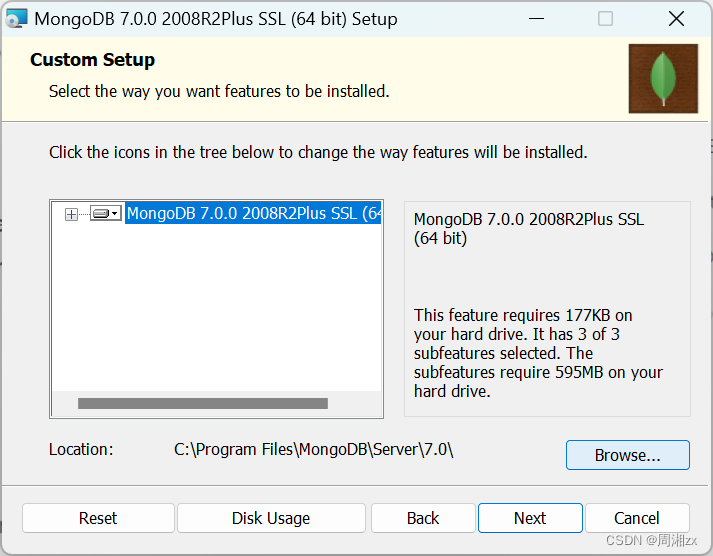Image resolution: width=713 pixels, height=556 pixels.
Task: Close the MongoDB Setup window
Action: point(676,19)
